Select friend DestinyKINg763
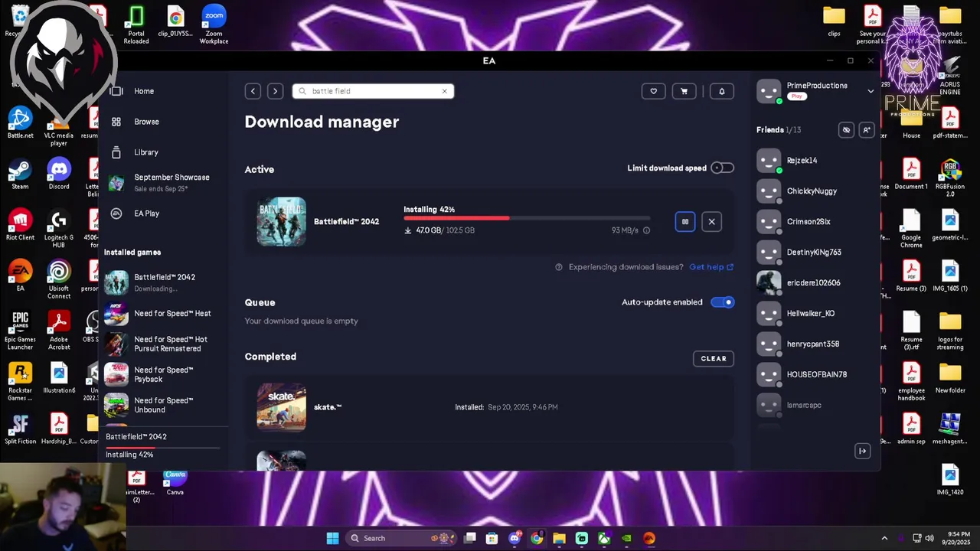This screenshot has width=980, height=551. (x=815, y=253)
